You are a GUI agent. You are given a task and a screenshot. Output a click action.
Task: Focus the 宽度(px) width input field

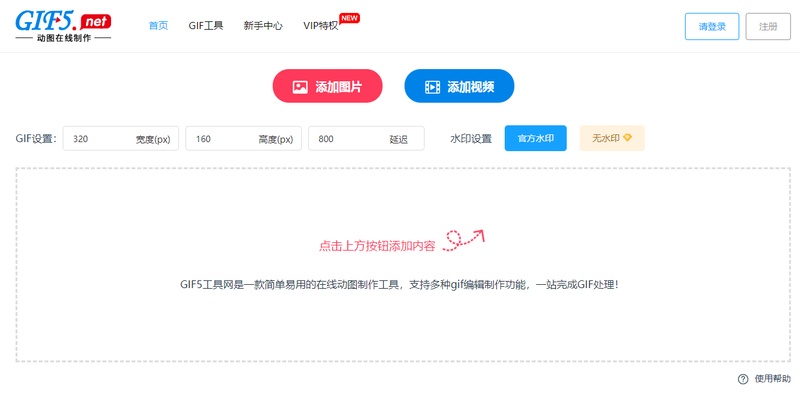pos(121,138)
